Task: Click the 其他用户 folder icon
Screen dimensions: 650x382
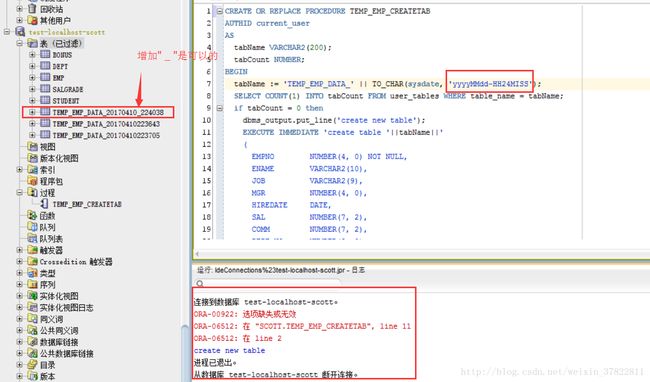Action: click(32, 20)
